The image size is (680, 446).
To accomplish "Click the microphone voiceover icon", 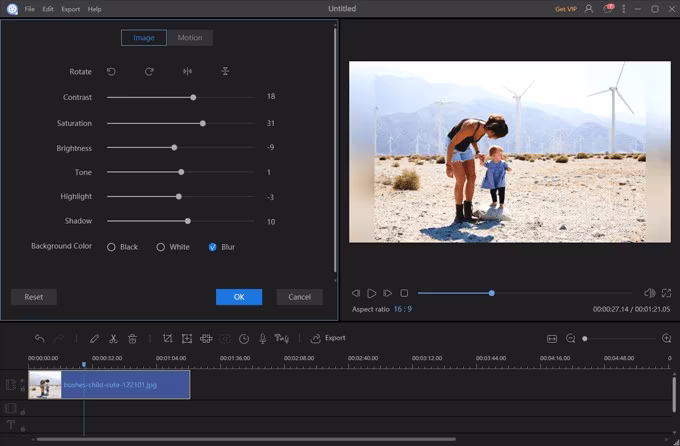I will pyautogui.click(x=262, y=339).
